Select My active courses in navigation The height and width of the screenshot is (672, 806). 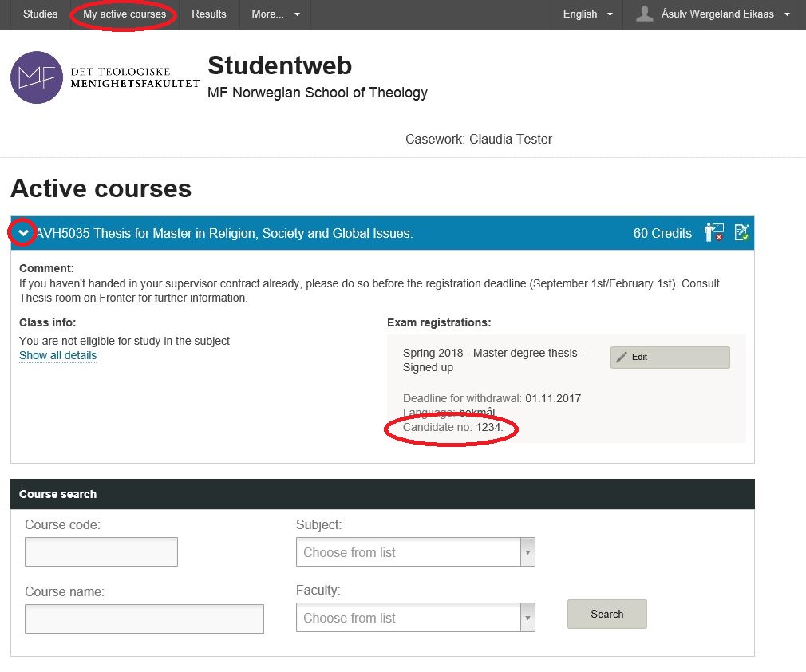124,14
